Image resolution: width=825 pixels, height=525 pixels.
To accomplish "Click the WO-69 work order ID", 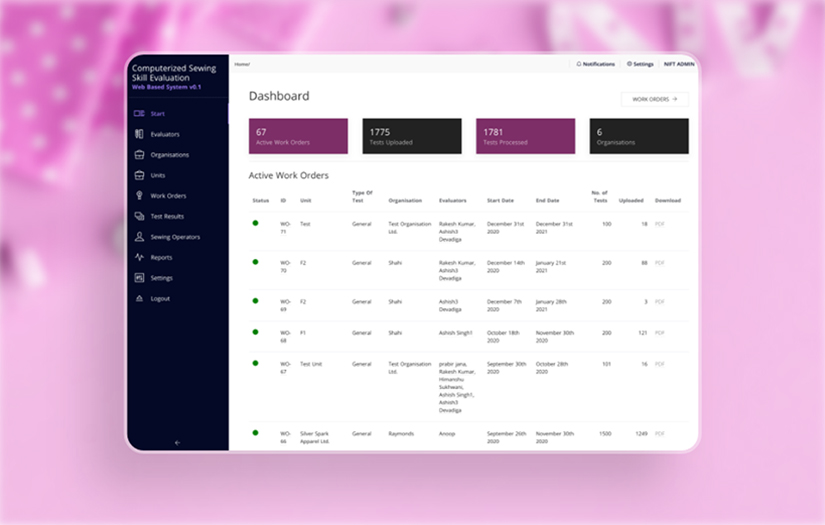I will 285,305.
